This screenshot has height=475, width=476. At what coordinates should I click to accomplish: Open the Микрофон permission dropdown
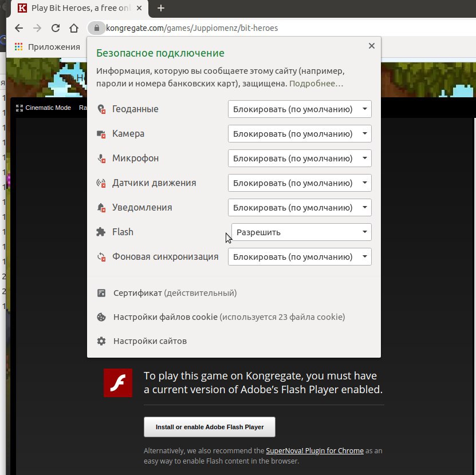pos(300,159)
